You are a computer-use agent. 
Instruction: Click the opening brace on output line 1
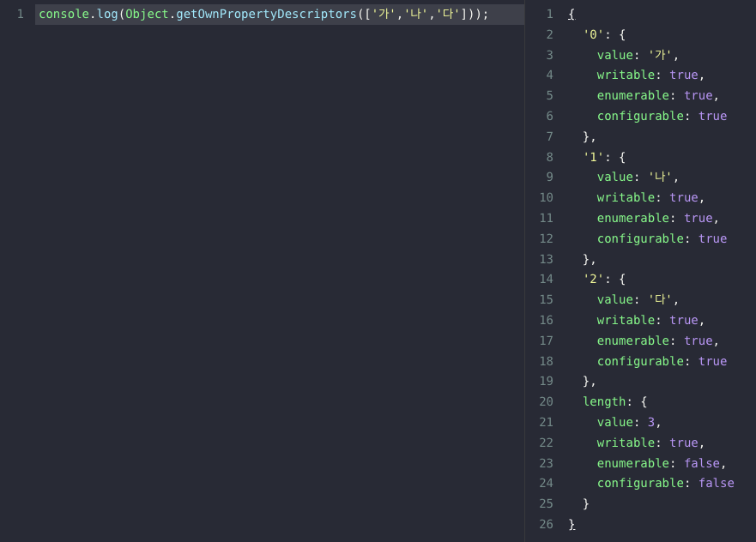[572, 15]
